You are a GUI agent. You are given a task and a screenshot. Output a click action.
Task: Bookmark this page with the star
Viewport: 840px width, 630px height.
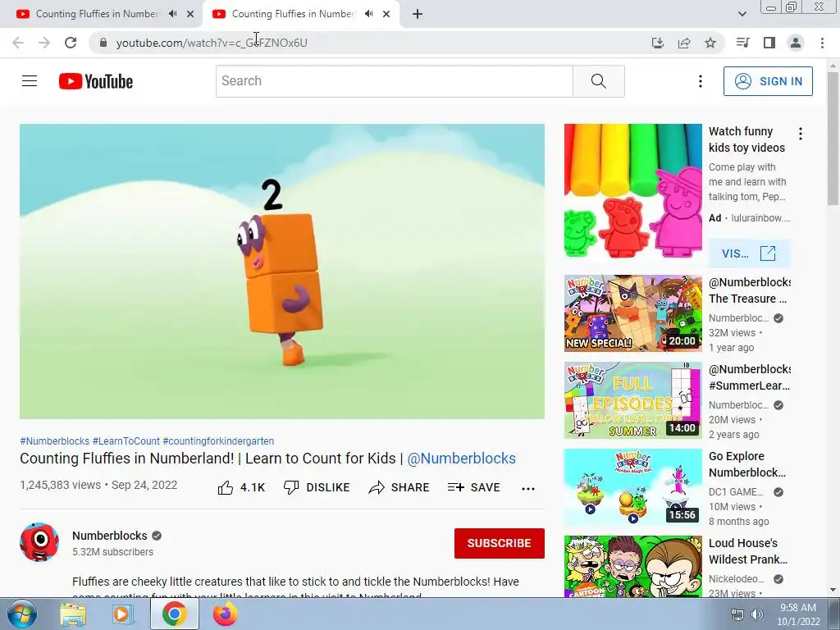tap(710, 43)
